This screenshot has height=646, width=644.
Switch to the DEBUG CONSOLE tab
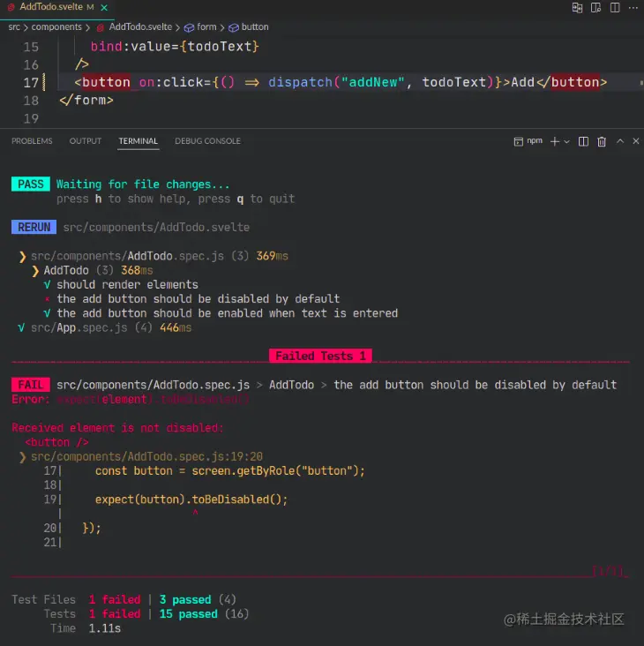[207, 141]
